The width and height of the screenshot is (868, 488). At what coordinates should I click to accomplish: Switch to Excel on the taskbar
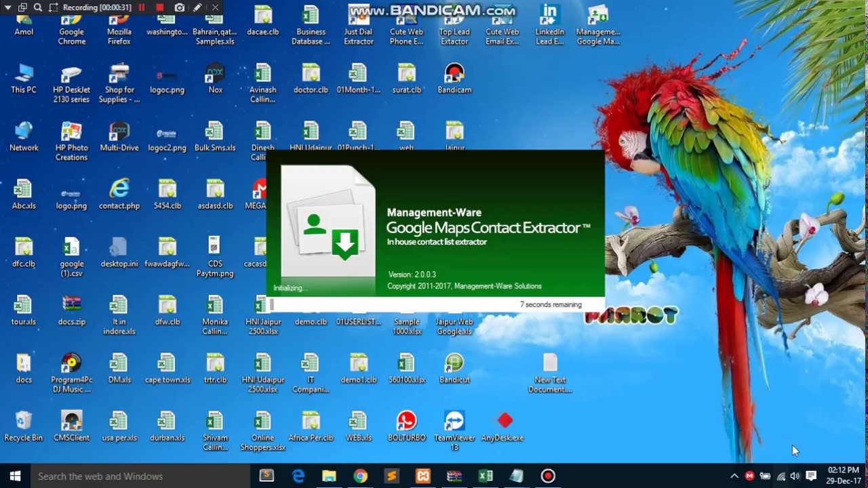coord(486,476)
